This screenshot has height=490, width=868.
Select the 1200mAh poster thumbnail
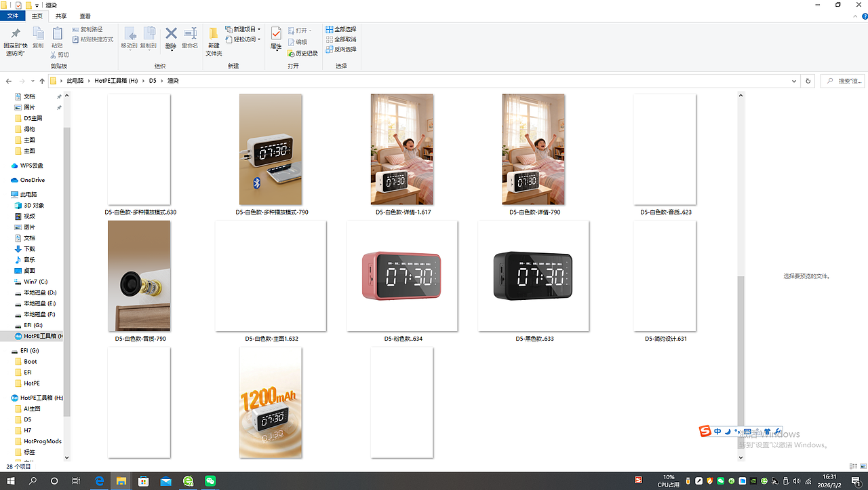click(271, 402)
